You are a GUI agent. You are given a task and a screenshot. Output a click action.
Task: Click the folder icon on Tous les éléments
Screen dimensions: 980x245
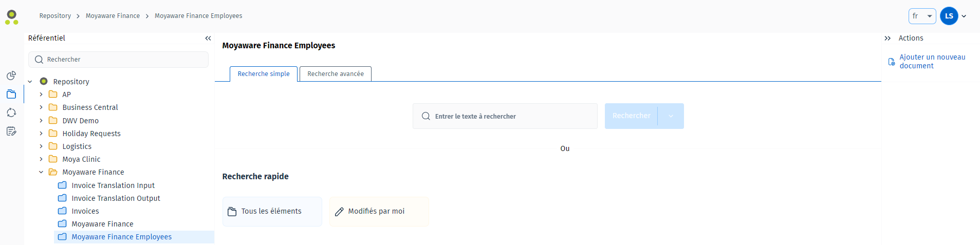click(x=232, y=212)
